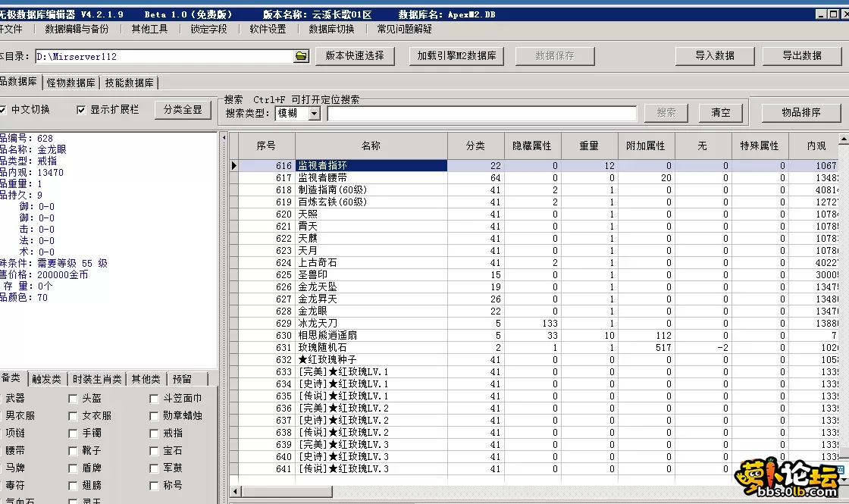Image resolution: width=849 pixels, height=504 pixels.
Task: Open the 搜索类型 dropdown showing 模糊
Action: tap(313, 113)
